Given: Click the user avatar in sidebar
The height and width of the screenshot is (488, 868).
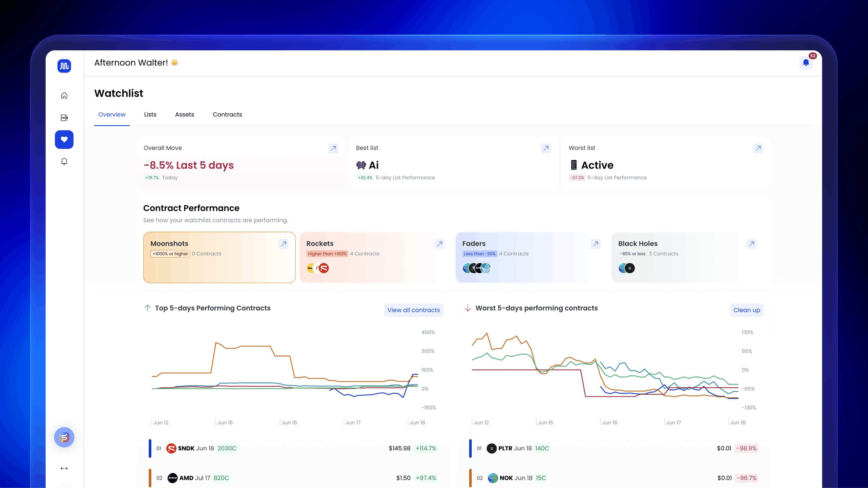Looking at the screenshot, I should click(x=64, y=437).
